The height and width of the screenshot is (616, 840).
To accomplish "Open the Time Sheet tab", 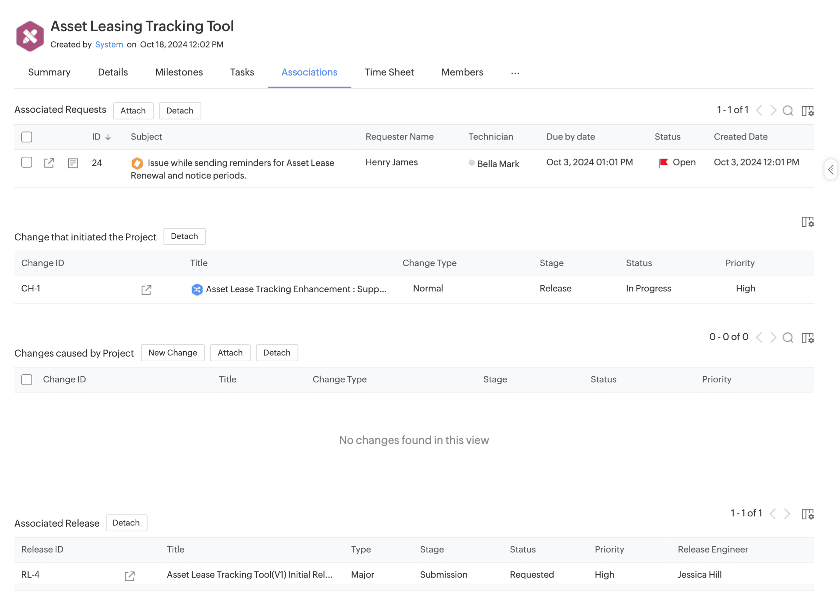I will [389, 73].
